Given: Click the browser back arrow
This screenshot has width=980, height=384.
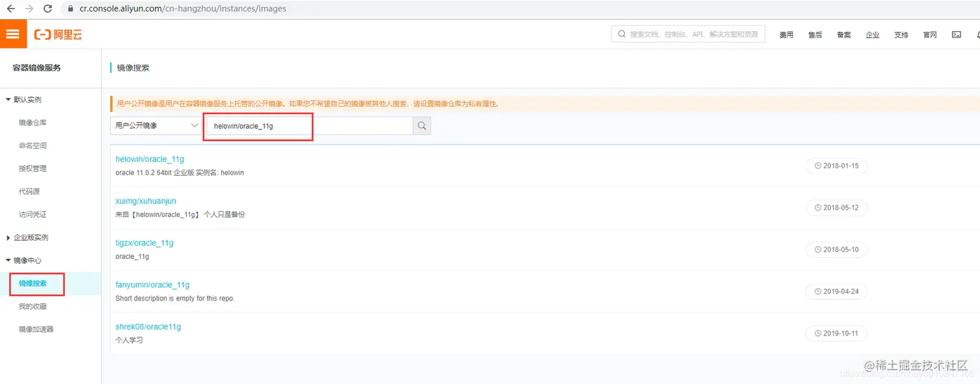Looking at the screenshot, I should point(10,8).
